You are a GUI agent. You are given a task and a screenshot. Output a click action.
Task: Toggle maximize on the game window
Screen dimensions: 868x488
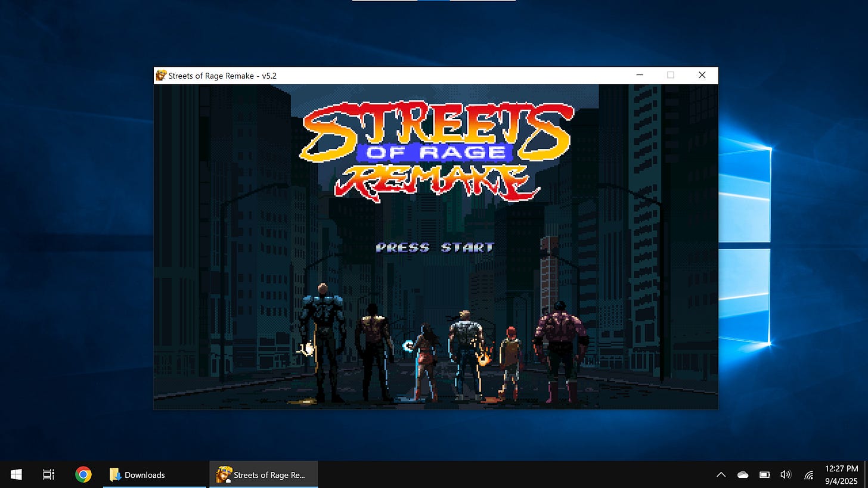(x=670, y=75)
